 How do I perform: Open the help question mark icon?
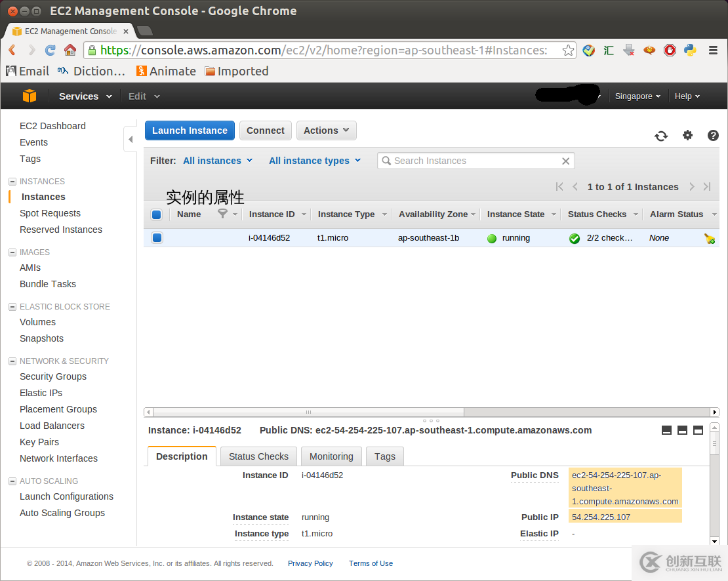click(713, 135)
